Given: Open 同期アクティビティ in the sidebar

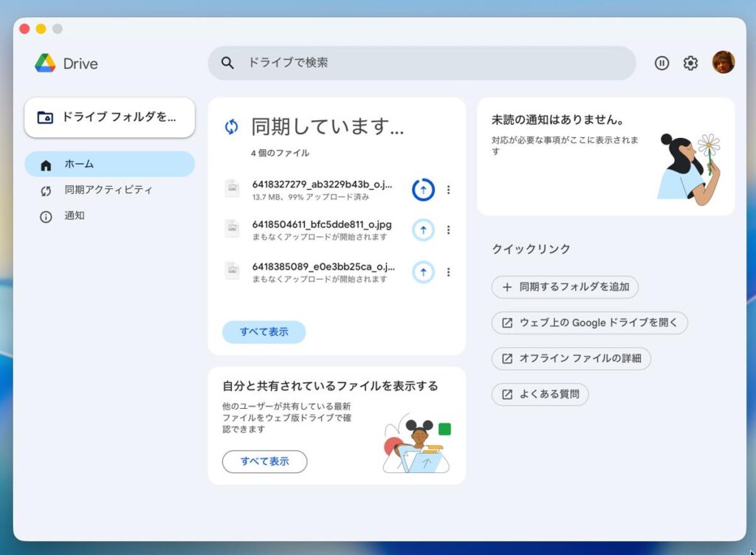Looking at the screenshot, I should tap(109, 190).
